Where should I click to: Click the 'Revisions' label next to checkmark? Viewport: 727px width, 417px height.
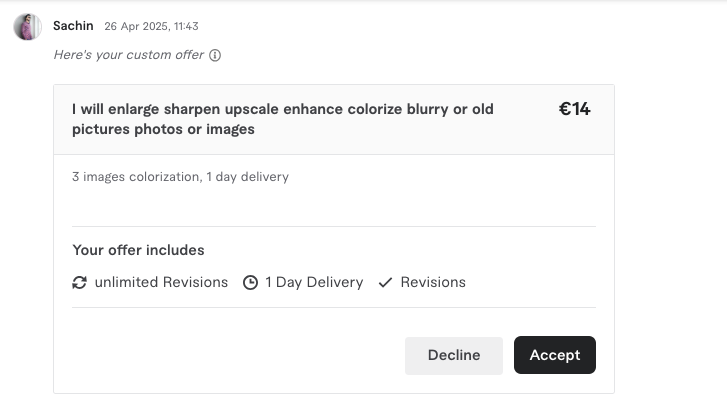[433, 283]
